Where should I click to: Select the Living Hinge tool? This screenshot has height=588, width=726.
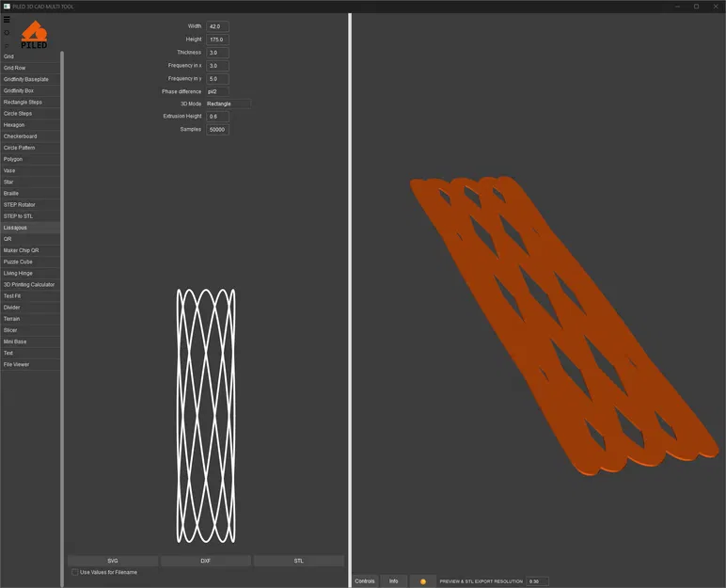[30, 274]
